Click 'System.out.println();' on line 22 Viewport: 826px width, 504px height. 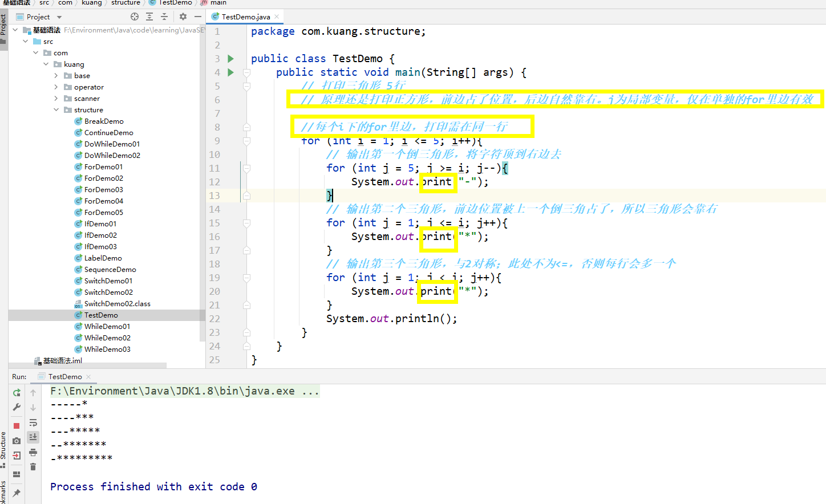pyautogui.click(x=391, y=318)
